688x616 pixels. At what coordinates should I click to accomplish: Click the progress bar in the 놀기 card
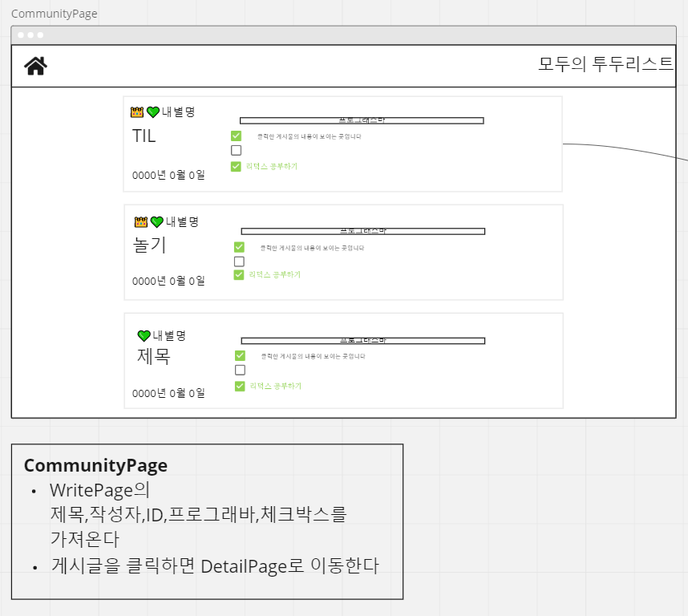(363, 231)
